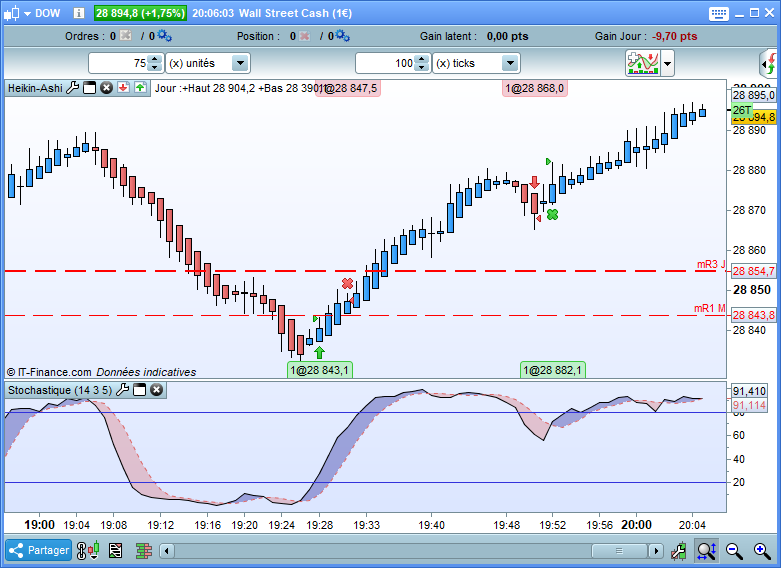
Task: Open the drawing objects chain/candles icon
Action: pos(88,551)
